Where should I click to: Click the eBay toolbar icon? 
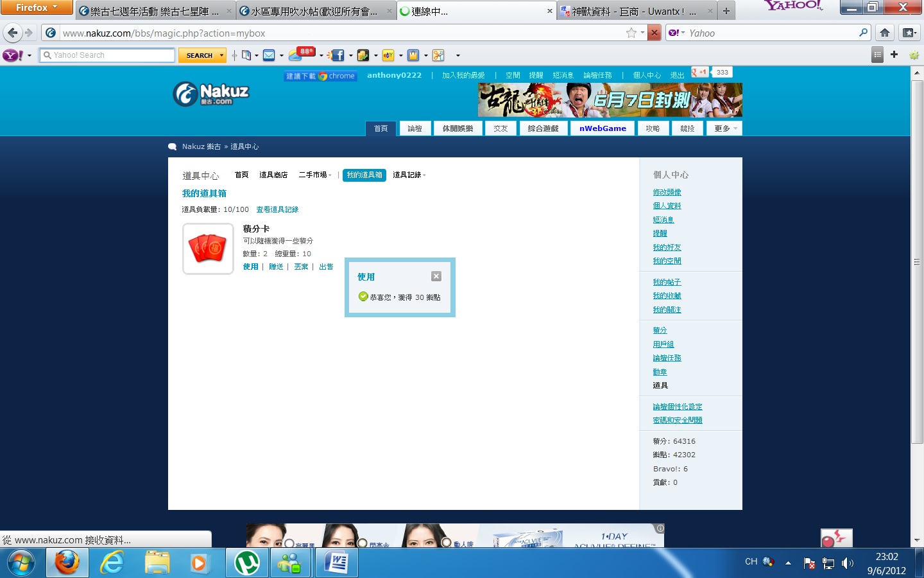click(x=388, y=55)
